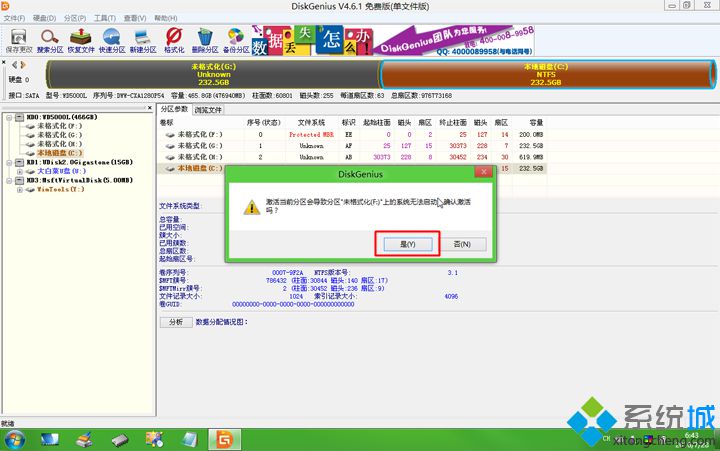Switch to DiskGenius taskbar button

pos(225,440)
